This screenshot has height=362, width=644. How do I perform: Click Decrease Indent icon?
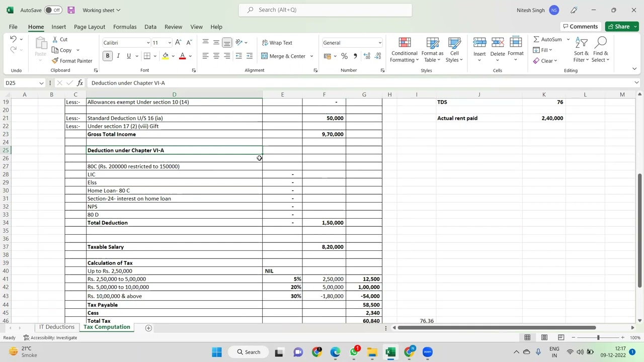click(238, 56)
